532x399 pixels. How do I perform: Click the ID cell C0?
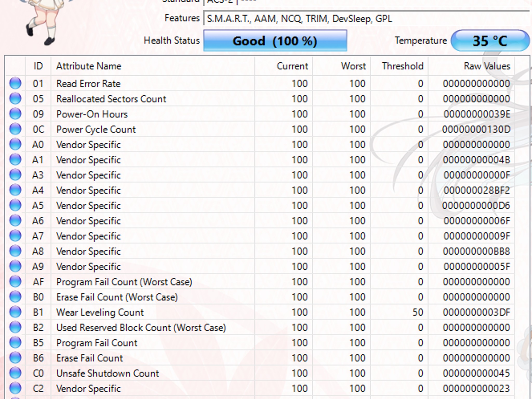pos(38,373)
